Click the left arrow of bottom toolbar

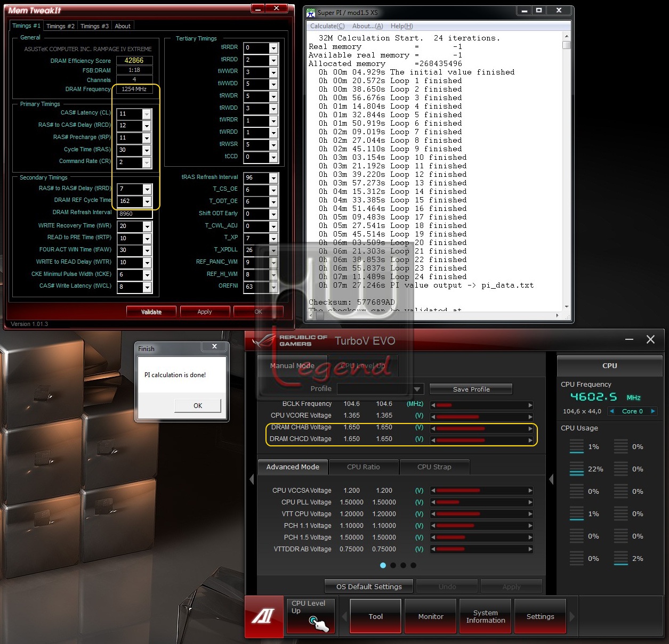tap(344, 616)
